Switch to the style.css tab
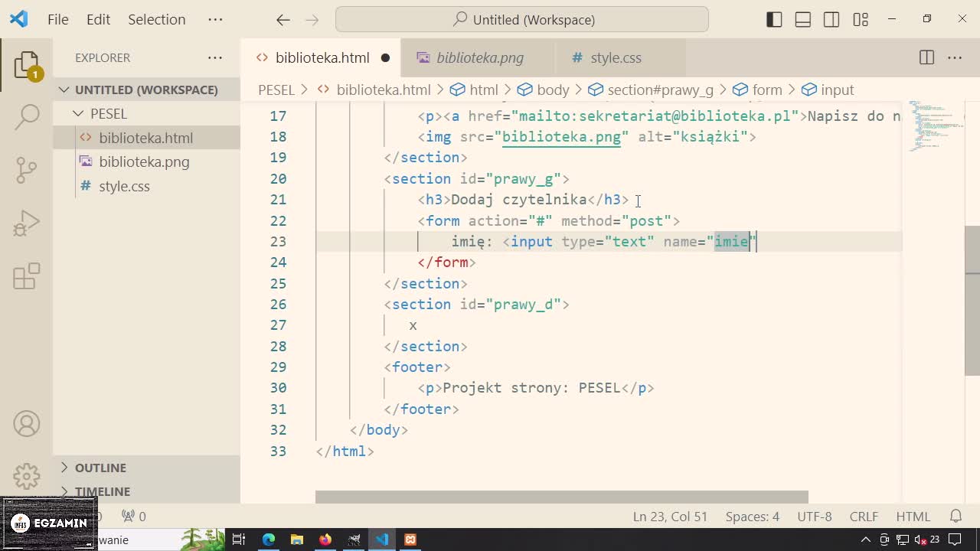This screenshot has width=980, height=551. tap(616, 57)
